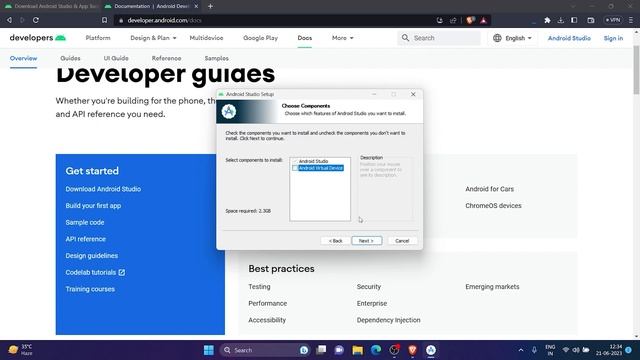
Task: Click Brave Shields lion icon
Action: coord(470,20)
